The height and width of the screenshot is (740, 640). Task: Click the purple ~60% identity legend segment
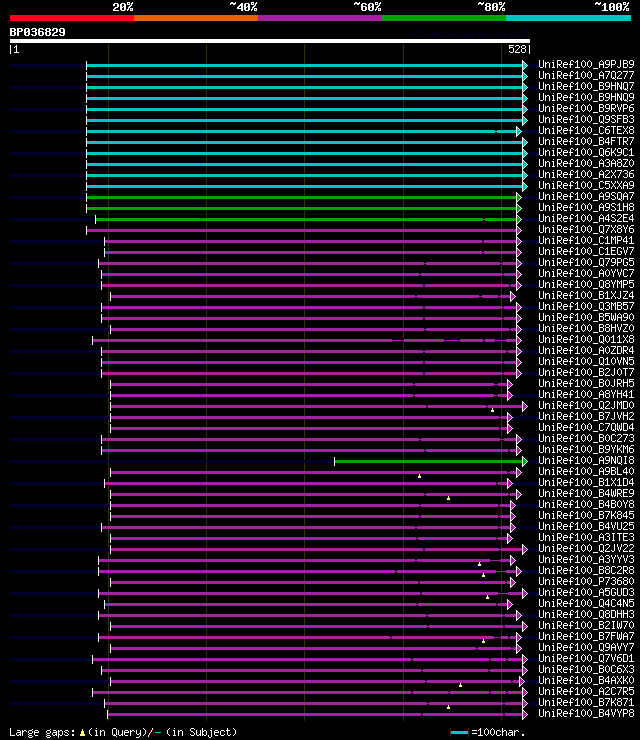320,18
